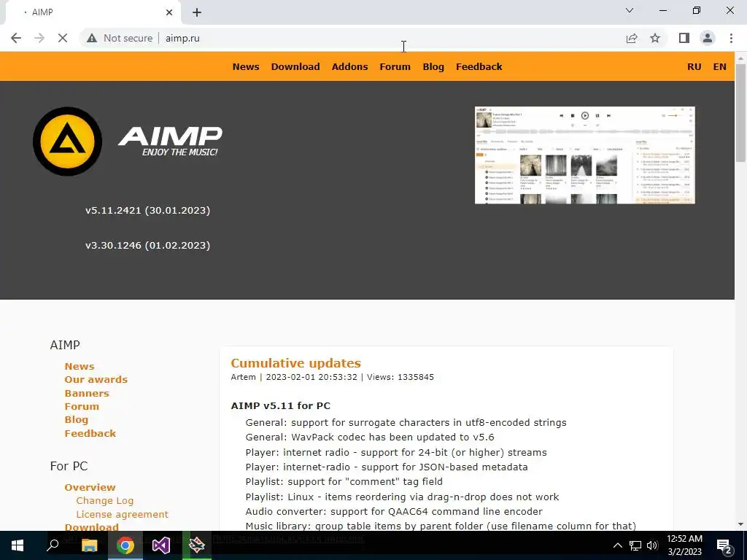Open Blog in the orange navigation bar
The width and height of the screenshot is (747, 560).
pyautogui.click(x=433, y=67)
